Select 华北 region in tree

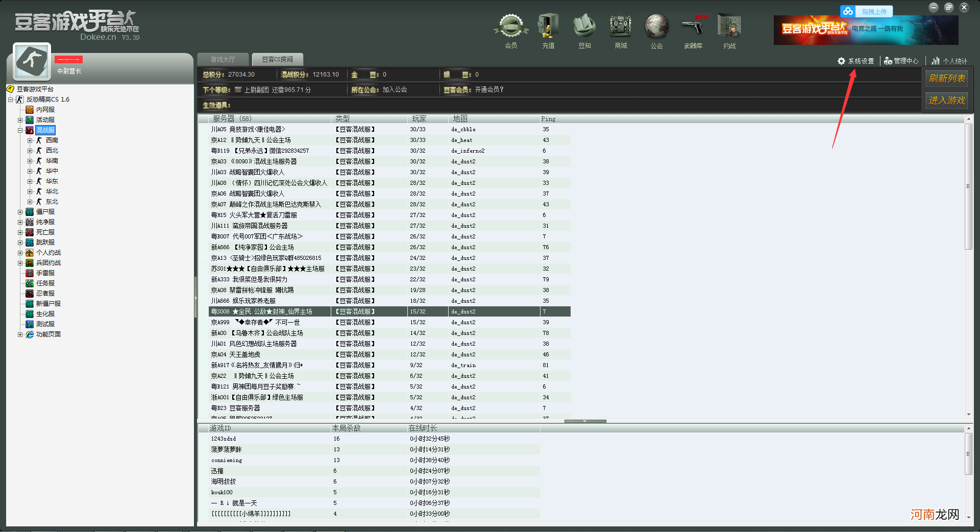tap(52, 191)
